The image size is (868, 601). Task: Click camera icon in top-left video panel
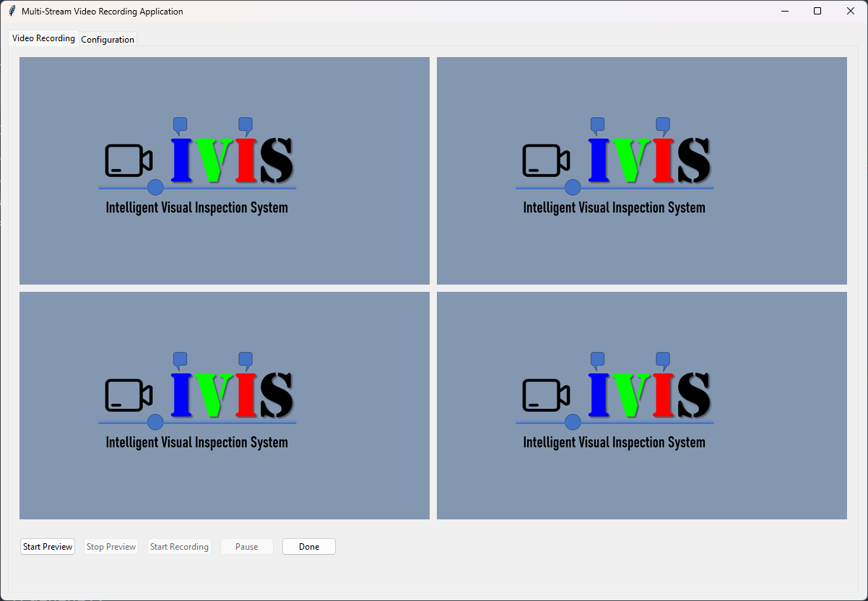129,160
